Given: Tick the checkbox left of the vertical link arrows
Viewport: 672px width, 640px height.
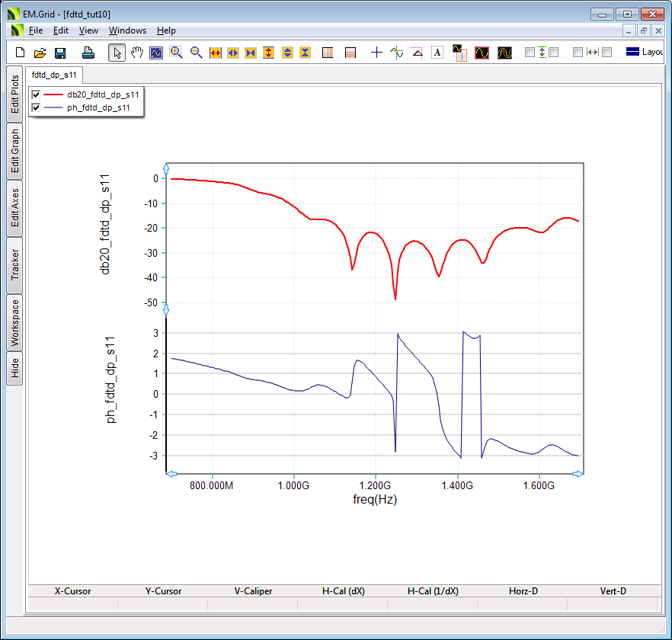Looking at the screenshot, I should tap(530, 53).
